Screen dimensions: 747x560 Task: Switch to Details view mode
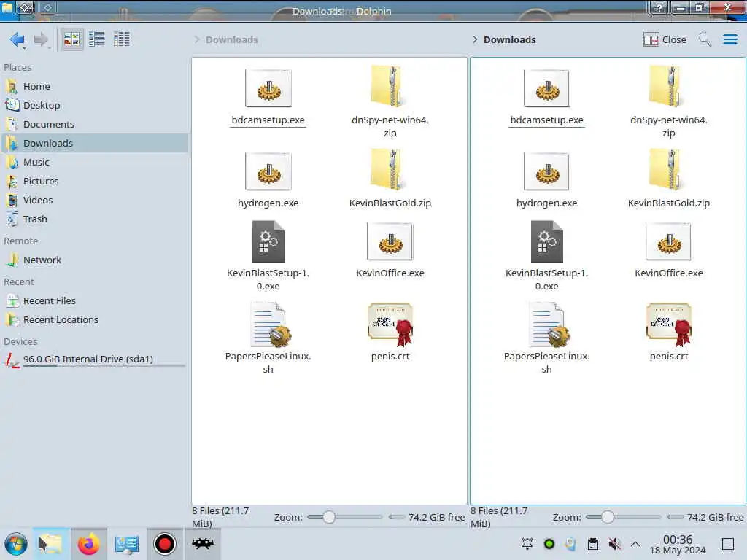(122, 39)
